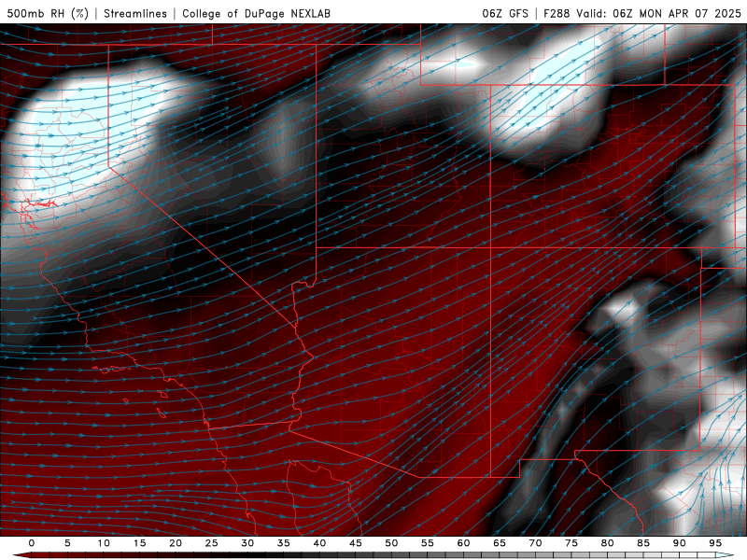
Task: Click the "F288" forecast hour label
Action: pyautogui.click(x=557, y=13)
